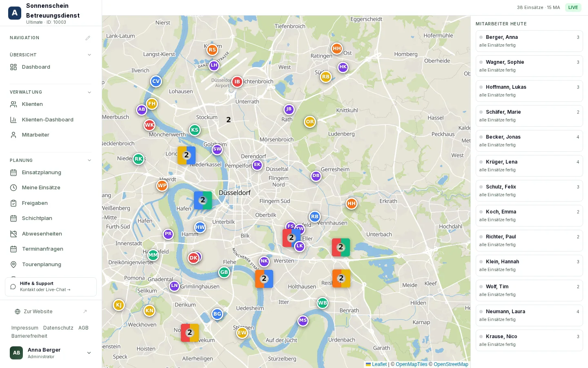Viewport: 588px width, 368px height.
Task: Open Einsatzplanung in the sidebar
Action: coord(51,173)
